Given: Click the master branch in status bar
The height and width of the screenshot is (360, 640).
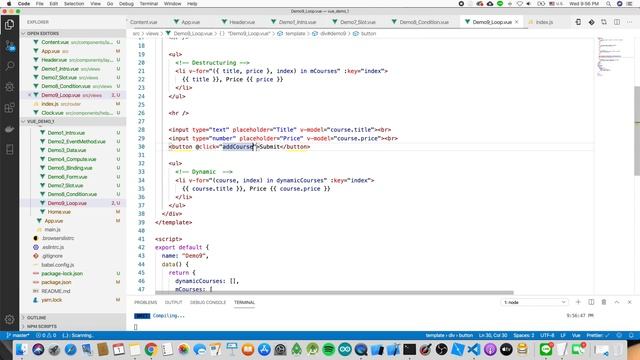Looking at the screenshot, I should click(x=17, y=335).
